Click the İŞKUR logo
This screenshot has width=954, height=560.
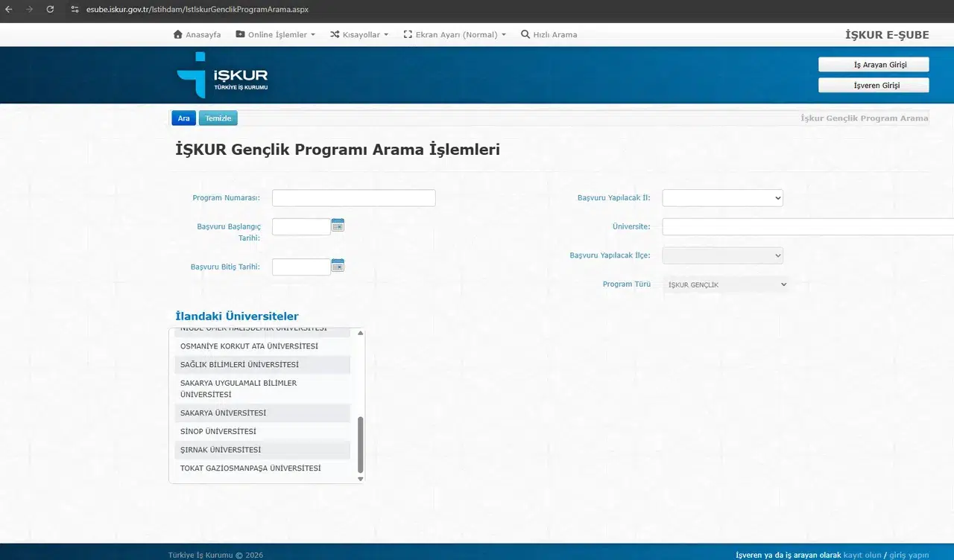click(x=222, y=75)
